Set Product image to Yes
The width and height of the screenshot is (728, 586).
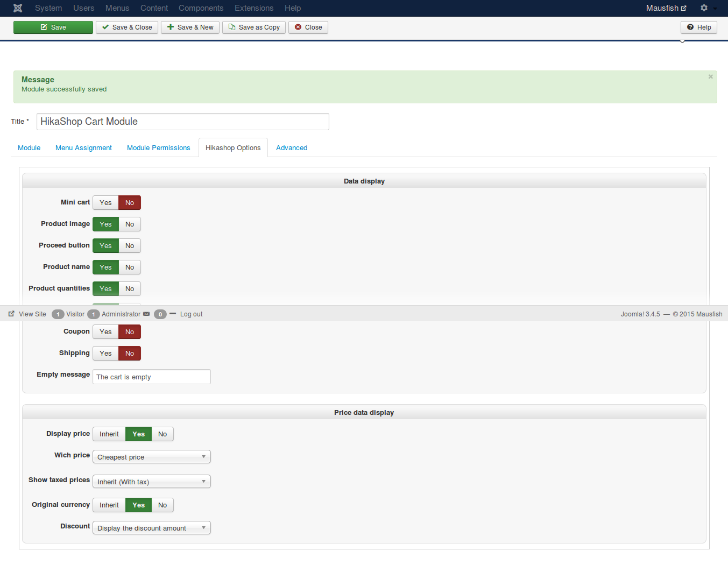tap(105, 224)
